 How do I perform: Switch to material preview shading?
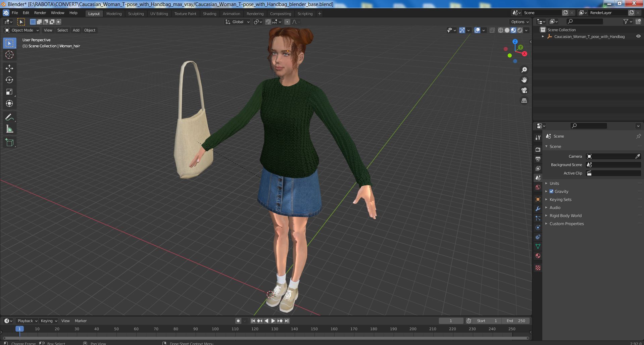pyautogui.click(x=513, y=30)
